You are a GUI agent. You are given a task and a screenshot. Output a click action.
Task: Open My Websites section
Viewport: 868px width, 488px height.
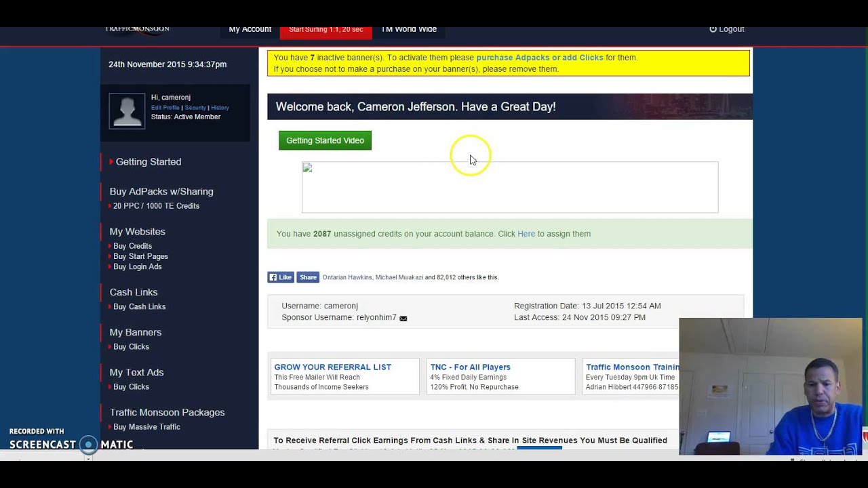coord(138,232)
